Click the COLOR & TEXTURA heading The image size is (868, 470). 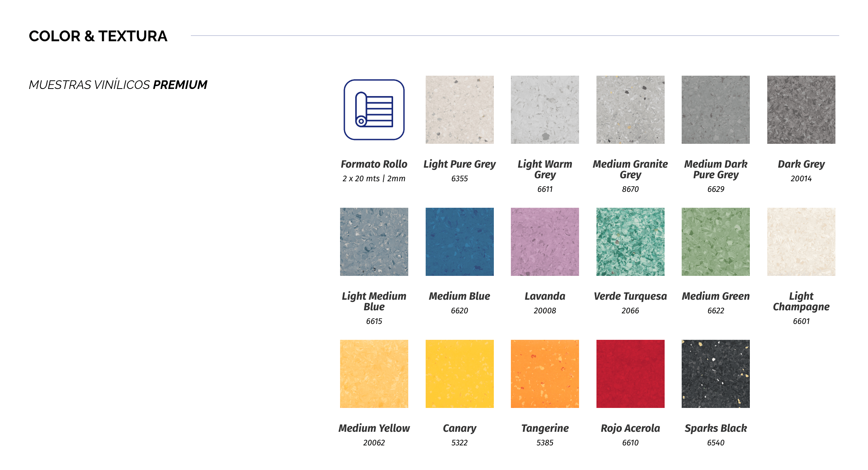point(98,36)
